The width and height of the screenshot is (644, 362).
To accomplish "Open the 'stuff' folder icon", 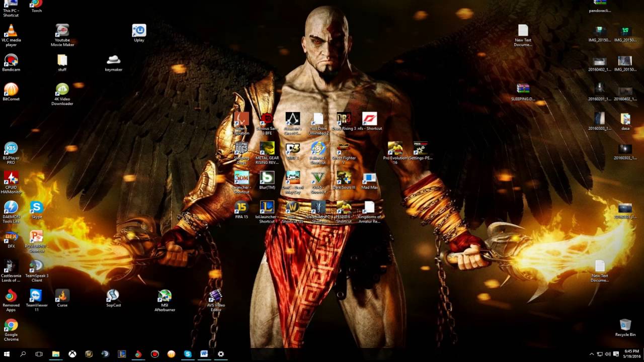I will (62, 63).
